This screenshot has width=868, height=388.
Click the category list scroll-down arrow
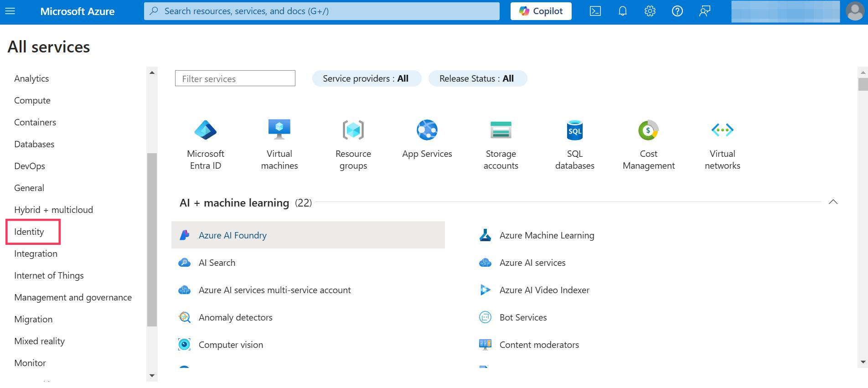coord(152,376)
